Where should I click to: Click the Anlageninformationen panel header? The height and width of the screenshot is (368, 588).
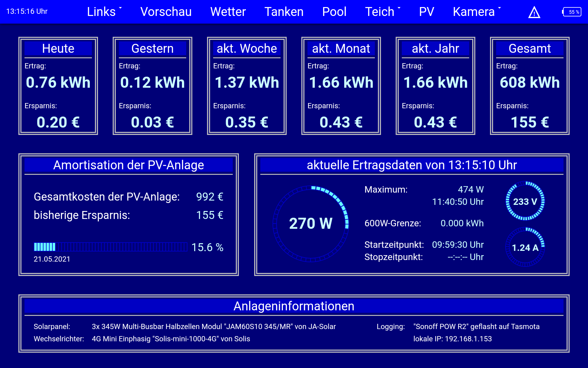pos(294,306)
